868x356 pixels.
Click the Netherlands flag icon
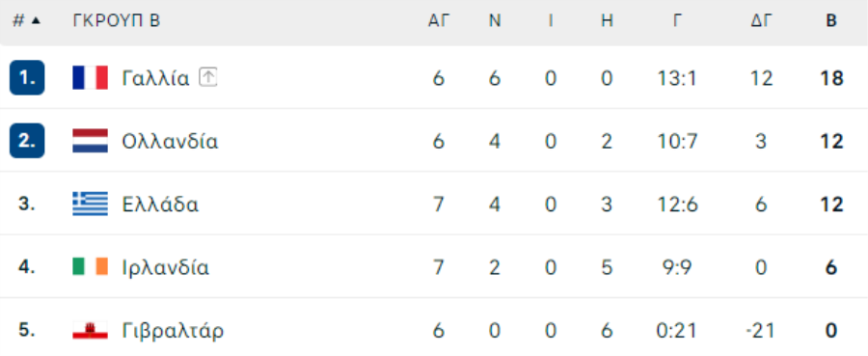91,141
